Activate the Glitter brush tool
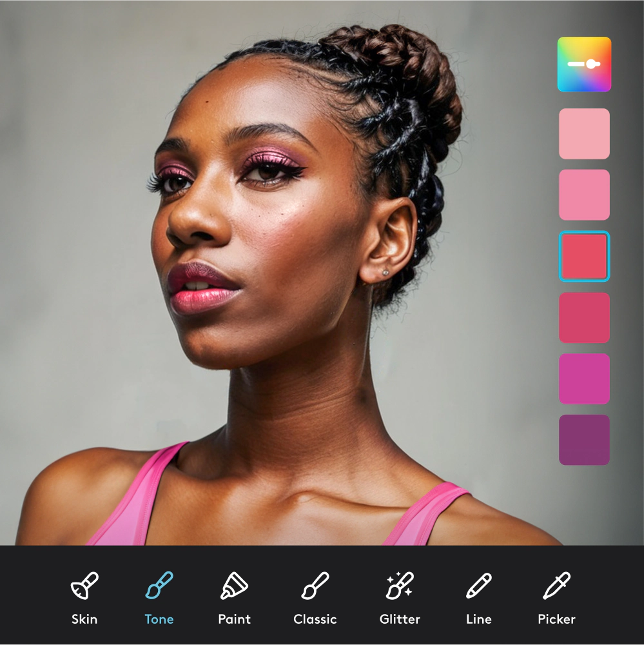Viewport: 644px width, 645px height. click(x=400, y=587)
